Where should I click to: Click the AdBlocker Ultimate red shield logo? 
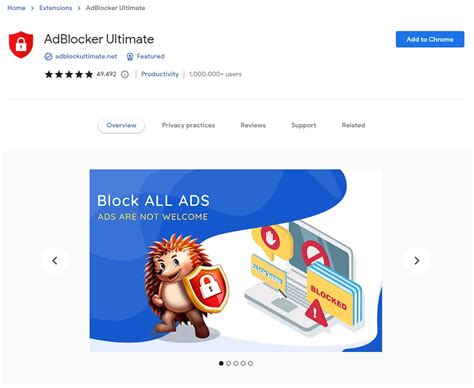[x=21, y=45]
